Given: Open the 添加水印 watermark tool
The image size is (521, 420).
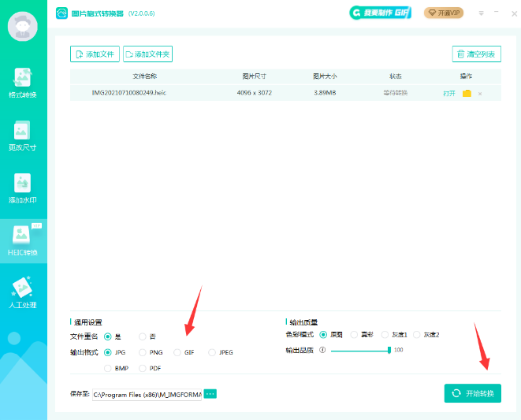Looking at the screenshot, I should tap(23, 188).
